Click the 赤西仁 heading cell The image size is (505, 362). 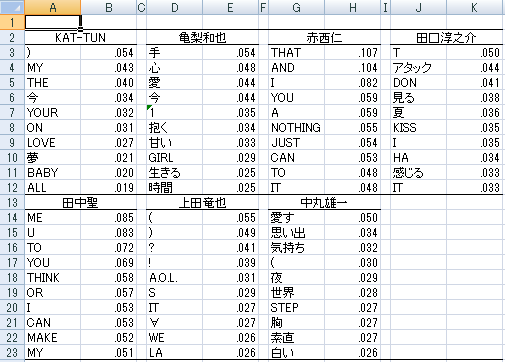(324, 37)
